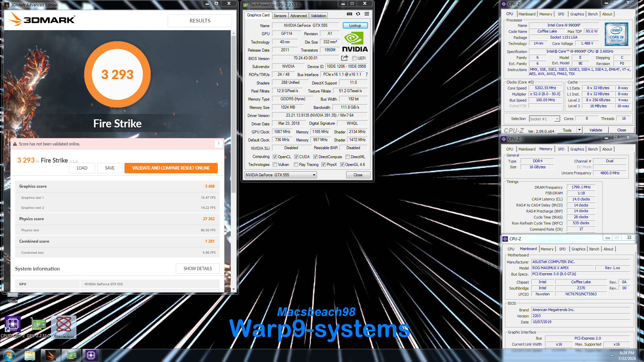
Task: Toggle the DirectCompute checkbox
Action: pyautogui.click(x=315, y=157)
